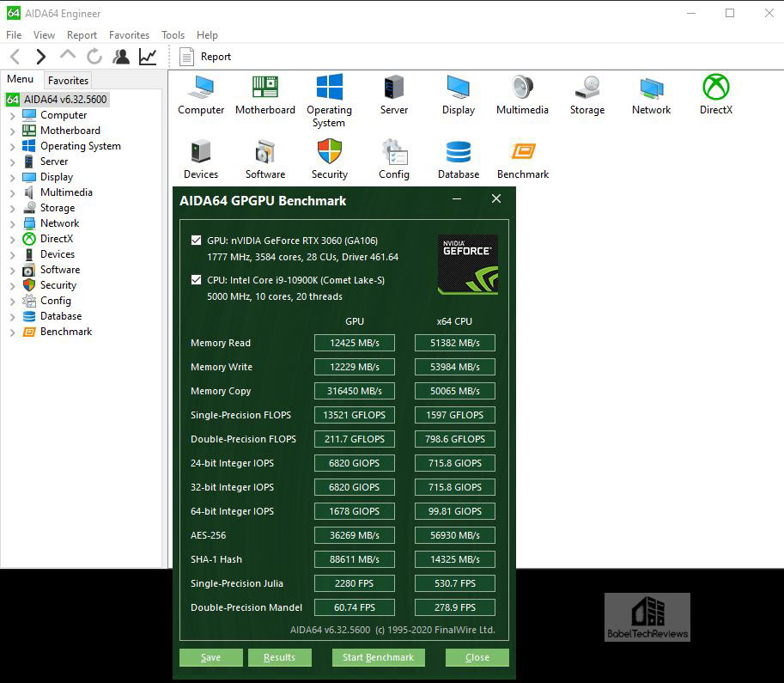
Task: Expand the Multimedia tree node
Action: pos(13,193)
